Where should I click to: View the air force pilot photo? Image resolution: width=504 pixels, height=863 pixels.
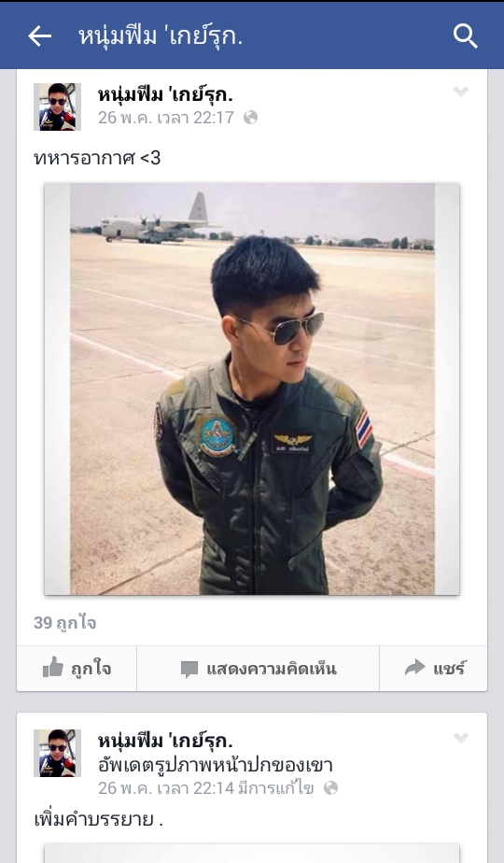tap(252, 389)
